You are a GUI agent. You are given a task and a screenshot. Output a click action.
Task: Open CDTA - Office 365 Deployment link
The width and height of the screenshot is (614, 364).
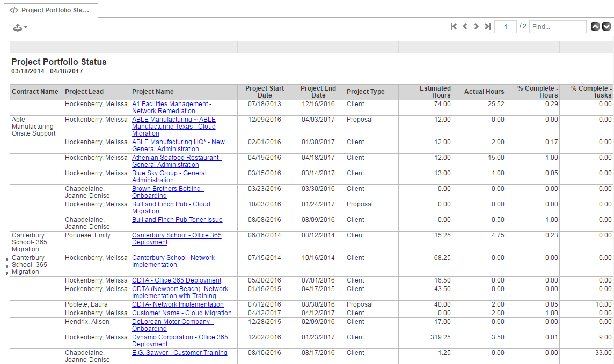coord(177,280)
